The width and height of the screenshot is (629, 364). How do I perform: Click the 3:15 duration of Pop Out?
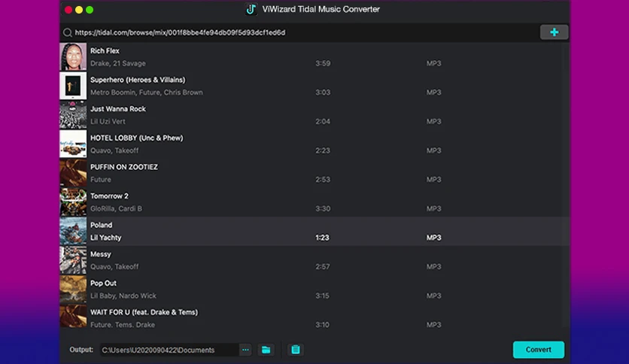tap(322, 296)
